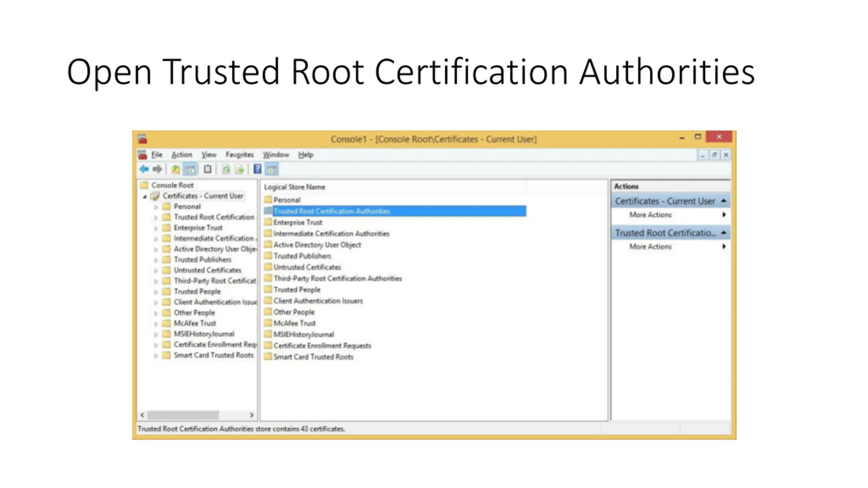The height and width of the screenshot is (488, 868).
Task: Click the Console Root folder icon
Action: coord(144,185)
